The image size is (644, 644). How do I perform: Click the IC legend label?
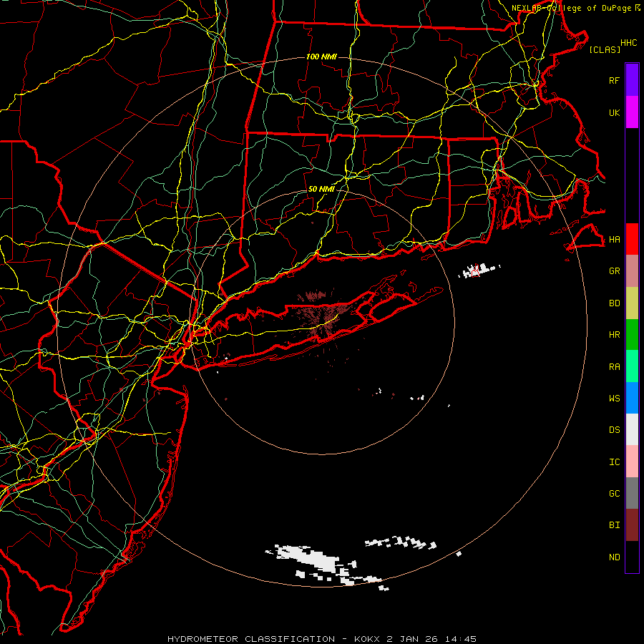pos(615,462)
